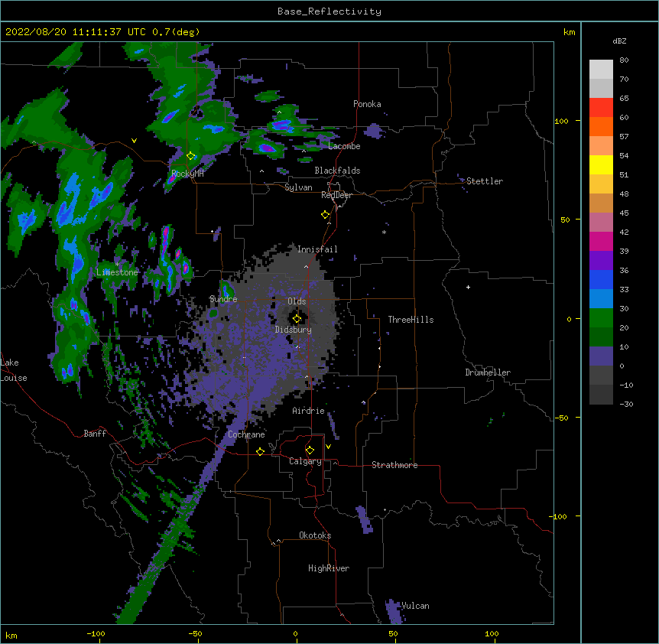Click the Innisfail city label

pyautogui.click(x=317, y=249)
